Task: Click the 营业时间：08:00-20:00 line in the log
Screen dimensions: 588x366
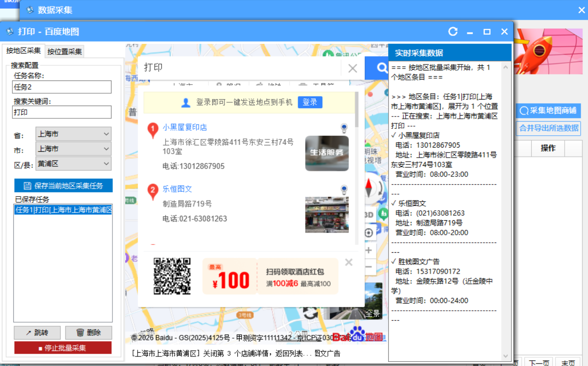Action: [x=432, y=233]
